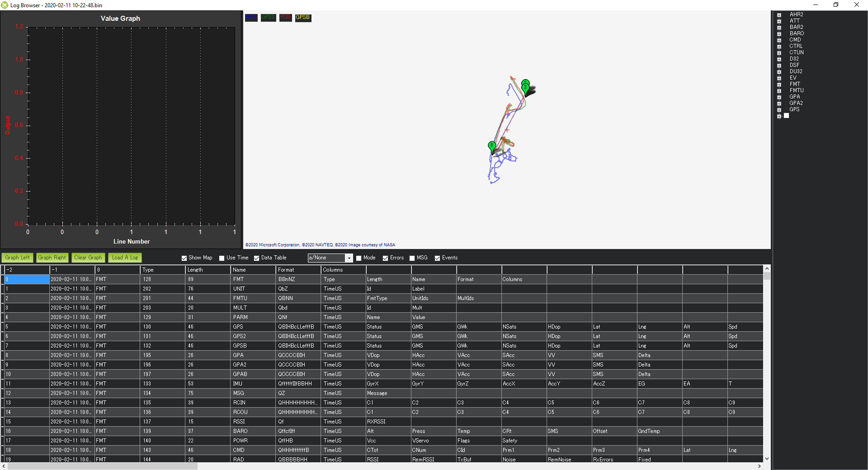This screenshot has width=868, height=470.
Task: Disable the Show Map checkbox
Action: coord(184,258)
